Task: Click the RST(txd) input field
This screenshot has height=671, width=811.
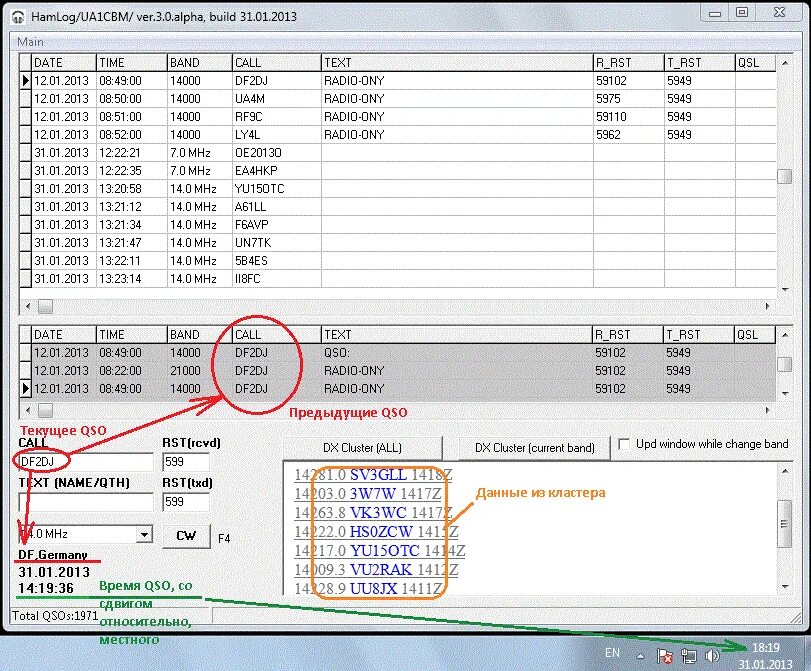Action: 186,501
